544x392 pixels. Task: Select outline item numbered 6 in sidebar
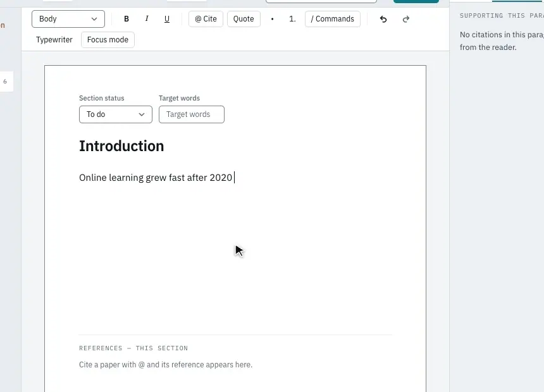(6, 82)
